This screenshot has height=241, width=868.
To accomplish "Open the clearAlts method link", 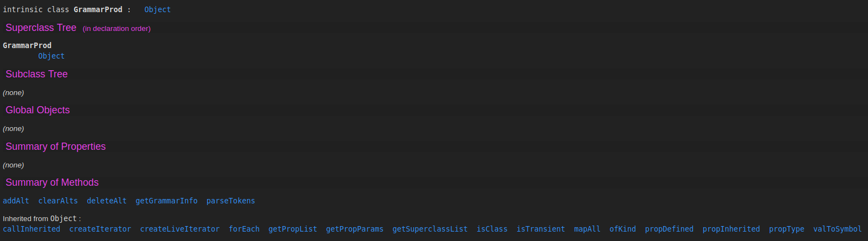I will (58, 201).
